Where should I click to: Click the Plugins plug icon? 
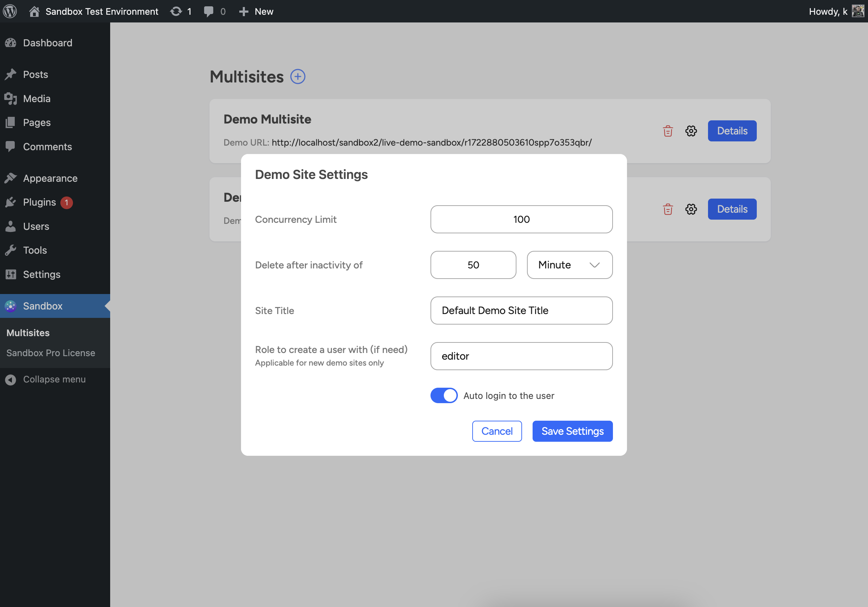point(11,202)
